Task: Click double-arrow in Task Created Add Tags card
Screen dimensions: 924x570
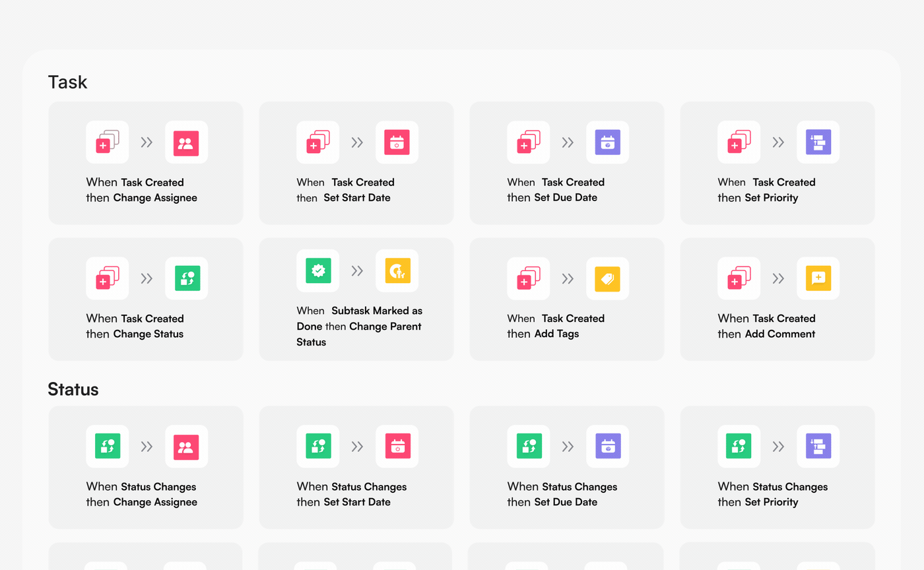Action: [568, 278]
